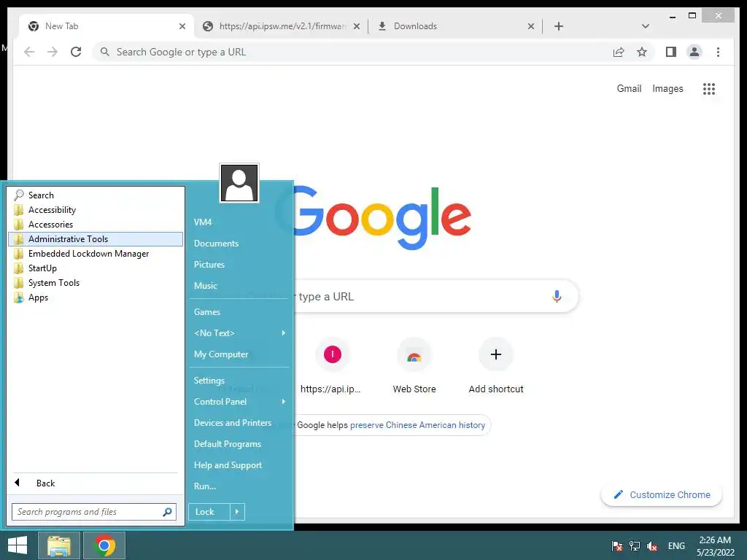Open Embedded Lockdown Manager folder

click(96, 254)
